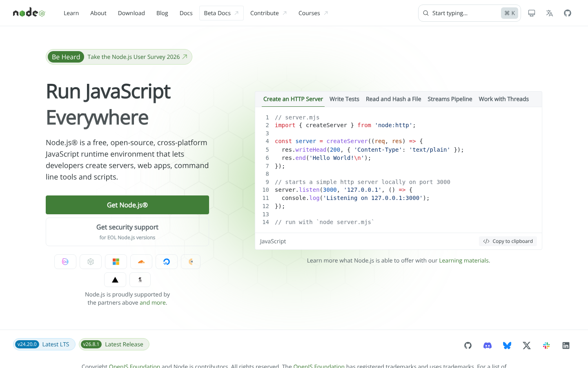Screen dimensions: 588x368
Task: Open the language selector dropdown
Action: click(x=550, y=13)
